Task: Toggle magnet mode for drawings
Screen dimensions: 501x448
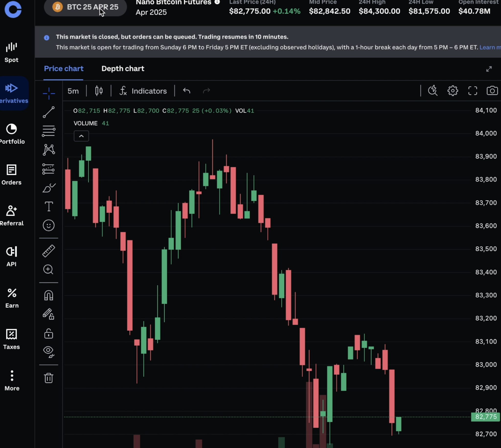Action: click(49, 295)
